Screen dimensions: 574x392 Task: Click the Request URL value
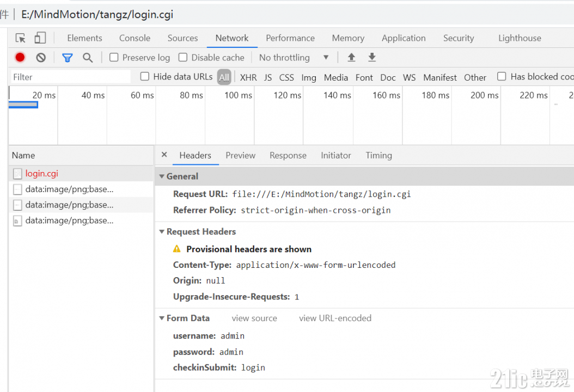click(x=321, y=194)
